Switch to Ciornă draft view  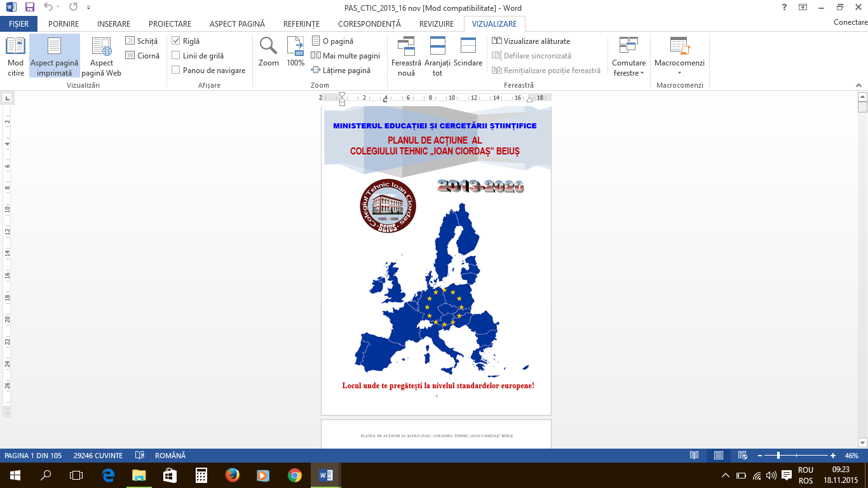[142, 56]
